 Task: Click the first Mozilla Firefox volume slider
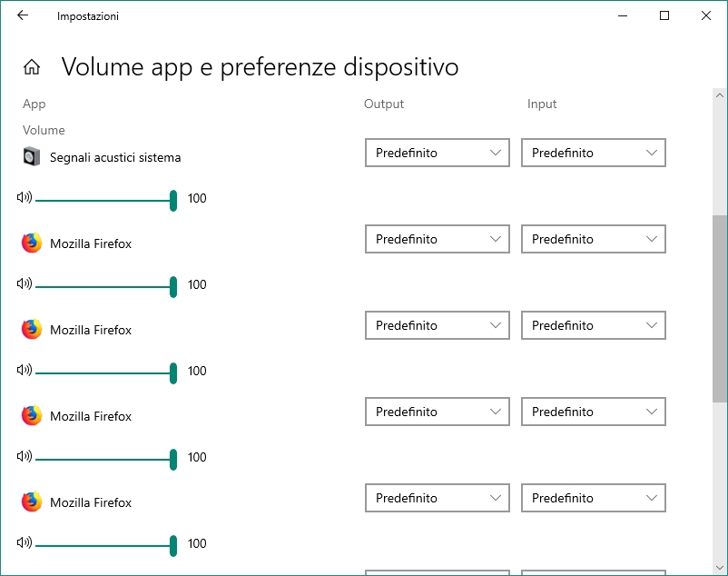point(106,287)
